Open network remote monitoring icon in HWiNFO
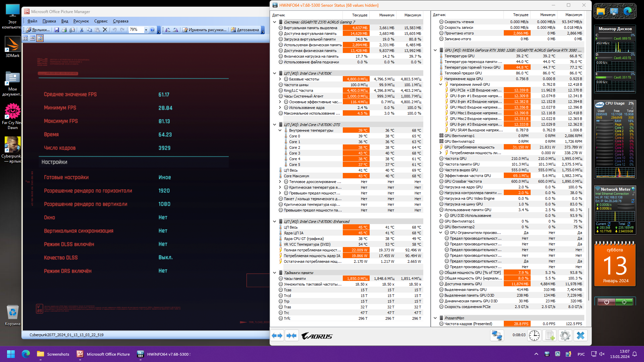Image resolution: width=644 pixels, height=362 pixels. (x=497, y=336)
